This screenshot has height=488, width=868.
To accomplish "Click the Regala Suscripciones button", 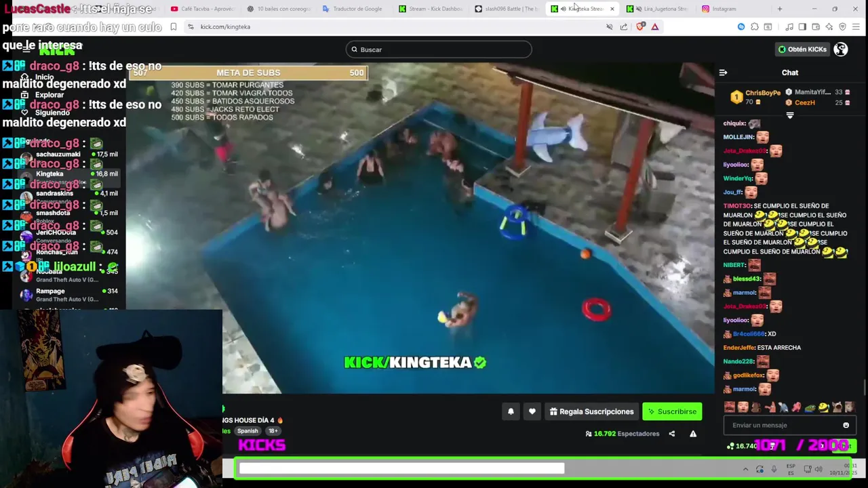I will tap(591, 411).
